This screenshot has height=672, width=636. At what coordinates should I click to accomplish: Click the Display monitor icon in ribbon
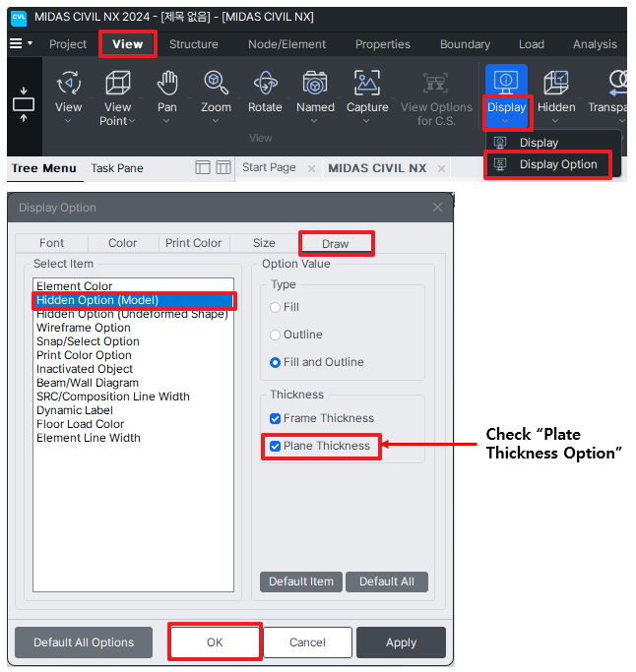[x=506, y=82]
